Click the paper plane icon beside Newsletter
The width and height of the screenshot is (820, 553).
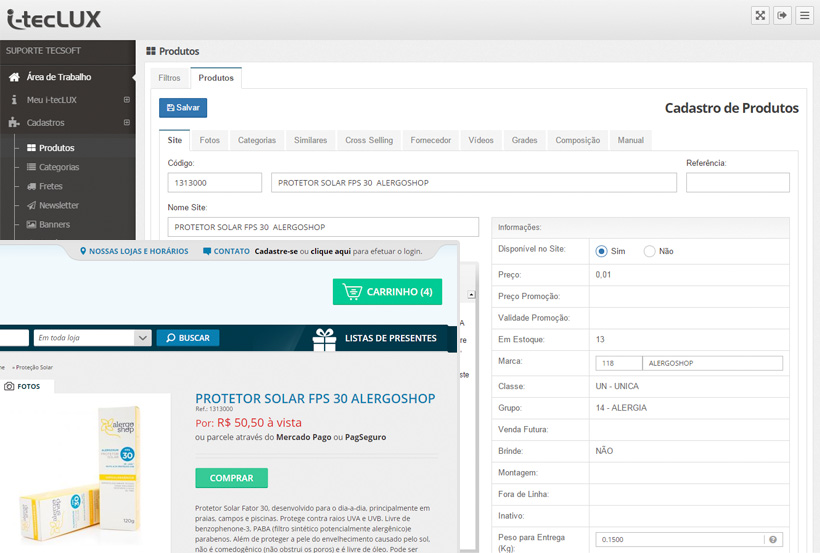[31, 205]
